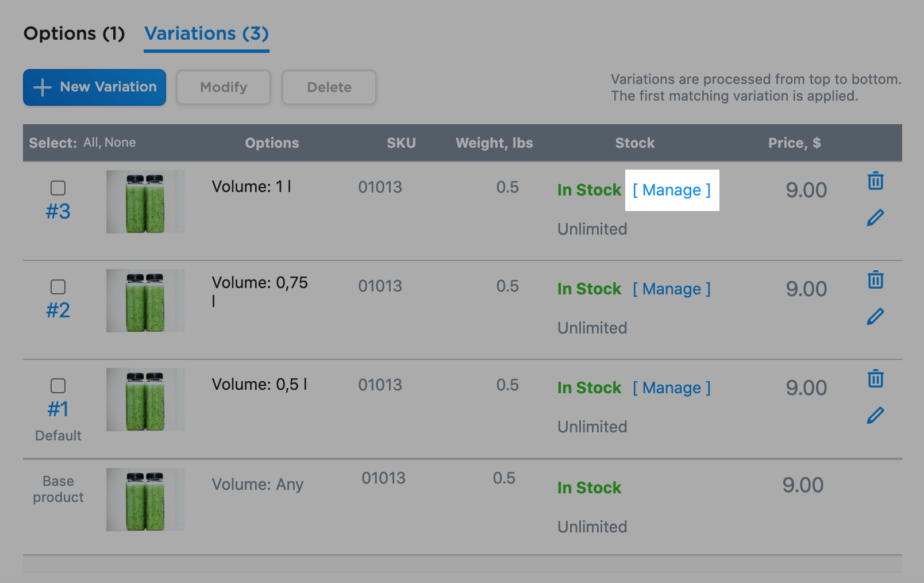Viewport: 924px width, 583px height.
Task: Open Manage stock for variation #2
Action: [671, 289]
